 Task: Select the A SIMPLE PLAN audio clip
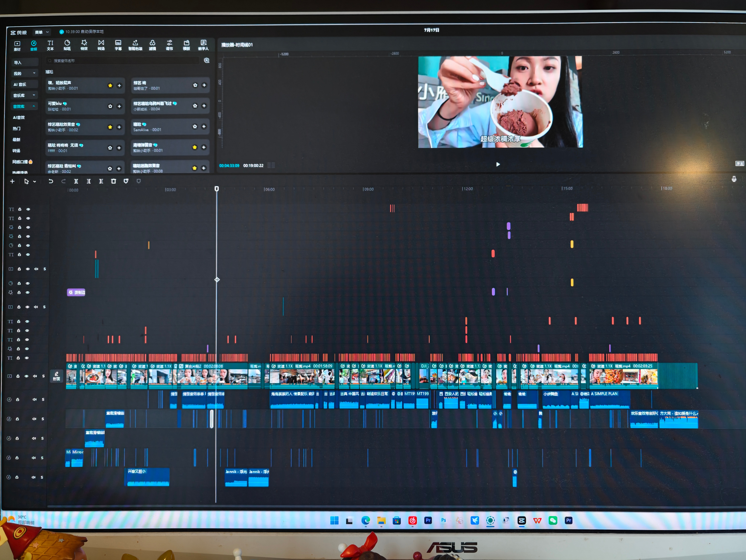point(610,400)
